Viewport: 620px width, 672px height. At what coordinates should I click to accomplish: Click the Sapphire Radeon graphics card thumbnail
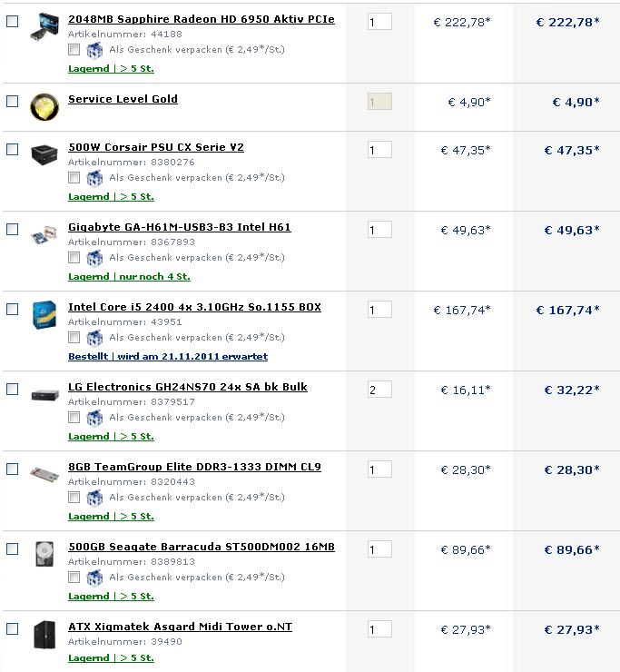pyautogui.click(x=44, y=27)
